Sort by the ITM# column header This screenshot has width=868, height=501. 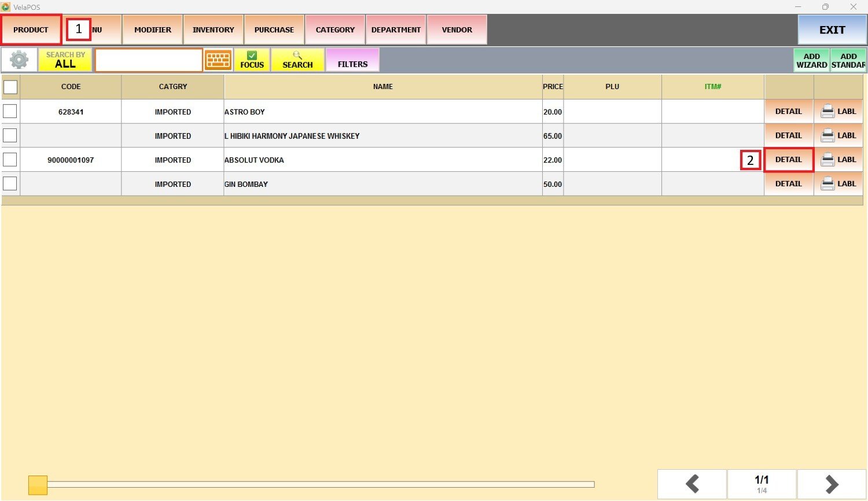[x=712, y=87]
